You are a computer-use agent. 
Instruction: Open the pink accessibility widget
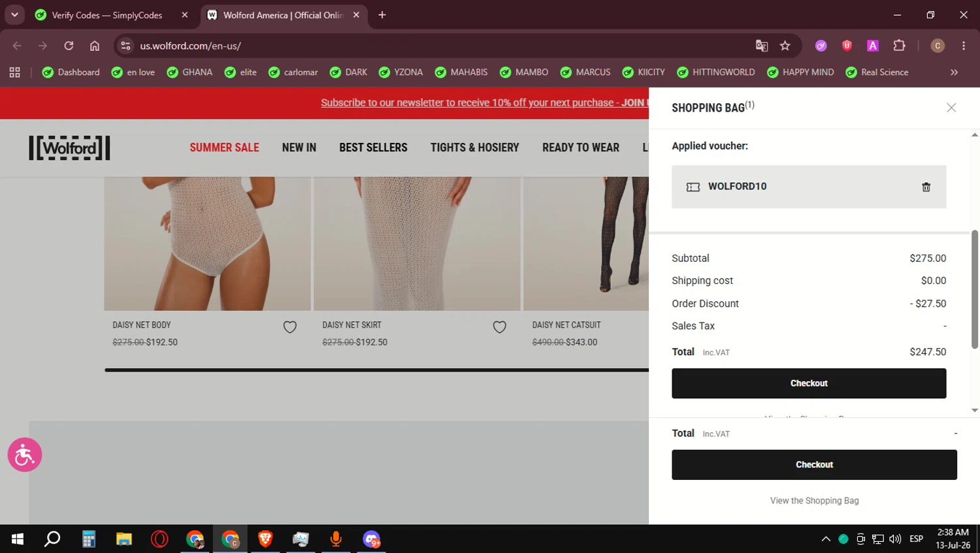[25, 455]
